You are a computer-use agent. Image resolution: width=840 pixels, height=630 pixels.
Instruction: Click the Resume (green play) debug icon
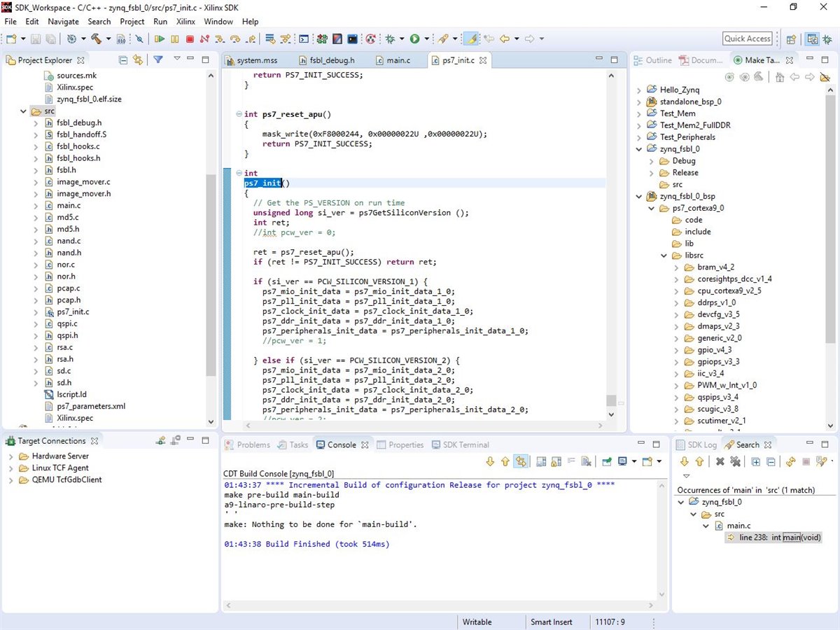(x=160, y=39)
